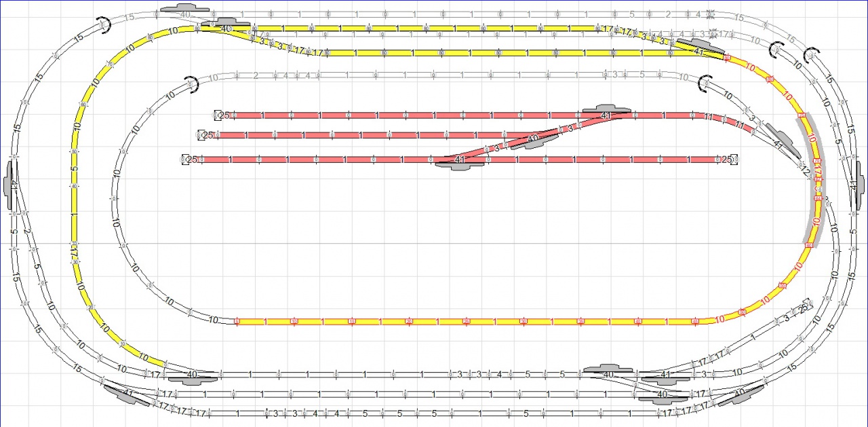868x427 pixels.
Task: Click the tunnel portal on the inner loop's top-right curve
Action: [x=705, y=83]
